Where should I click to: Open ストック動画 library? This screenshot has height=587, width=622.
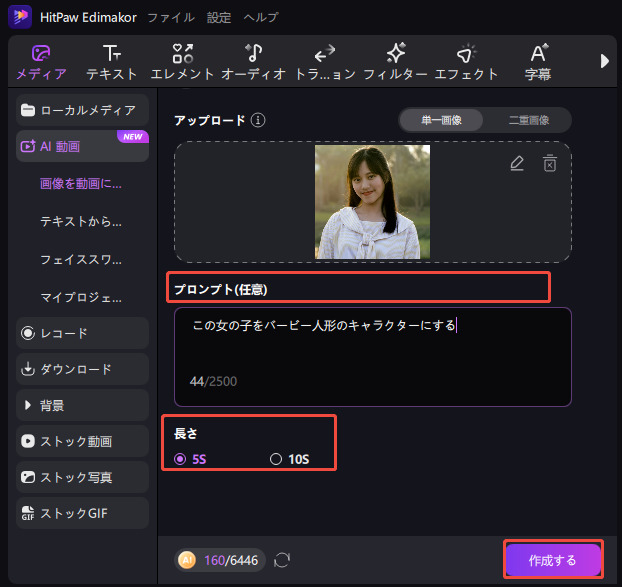(x=83, y=441)
